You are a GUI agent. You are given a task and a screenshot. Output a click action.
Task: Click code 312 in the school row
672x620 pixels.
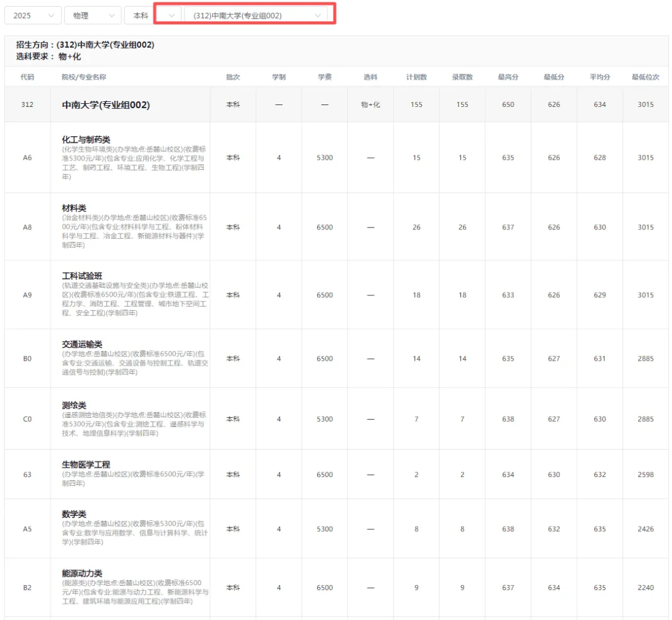pyautogui.click(x=27, y=104)
